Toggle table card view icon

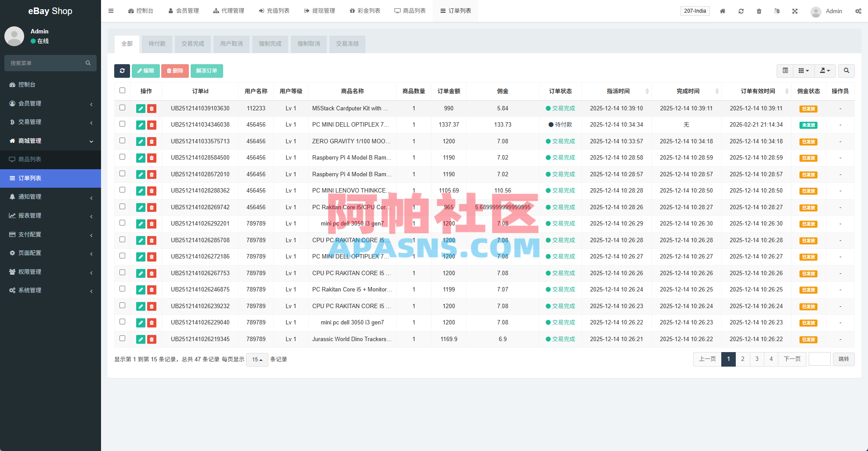(x=785, y=71)
